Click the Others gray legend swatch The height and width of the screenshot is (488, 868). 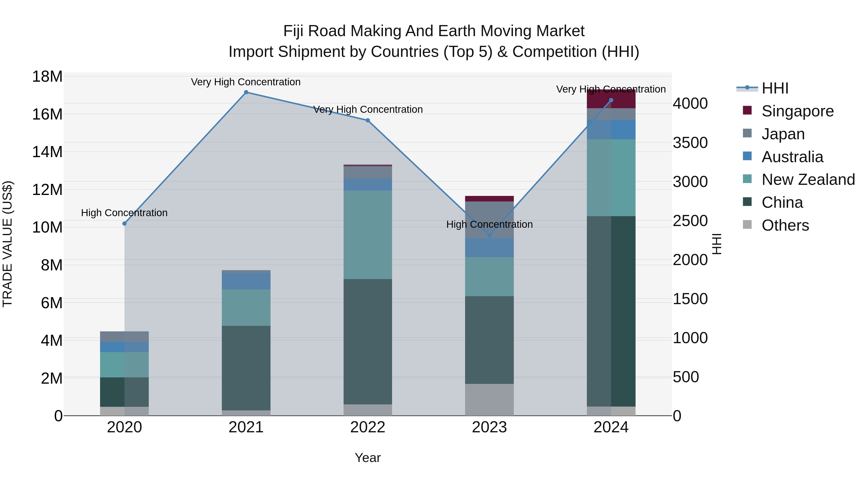[747, 225]
